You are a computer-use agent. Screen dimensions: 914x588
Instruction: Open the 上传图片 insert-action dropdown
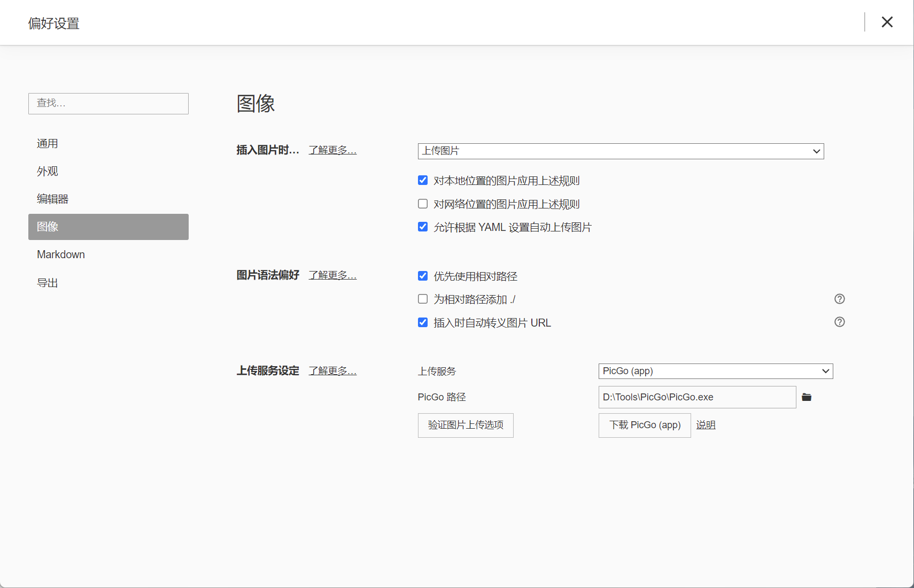[x=621, y=151]
